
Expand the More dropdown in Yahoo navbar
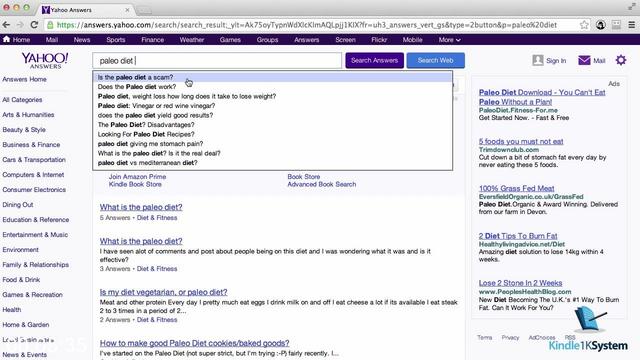(449, 40)
